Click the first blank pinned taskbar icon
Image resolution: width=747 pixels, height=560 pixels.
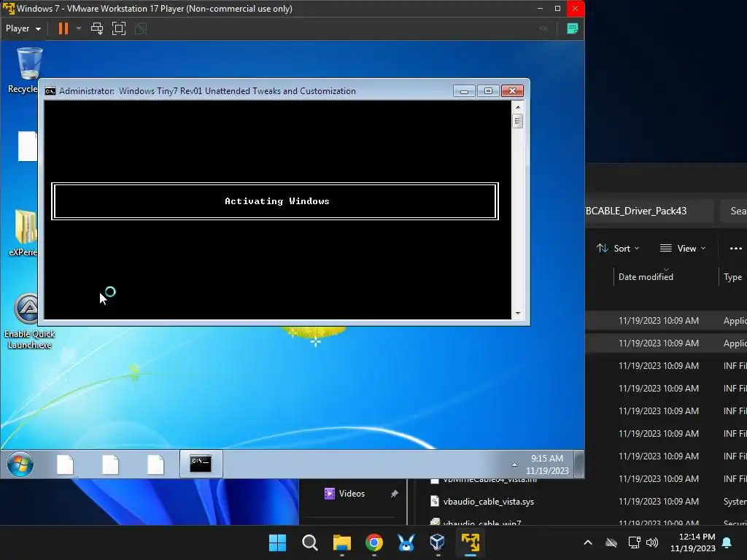(65, 464)
